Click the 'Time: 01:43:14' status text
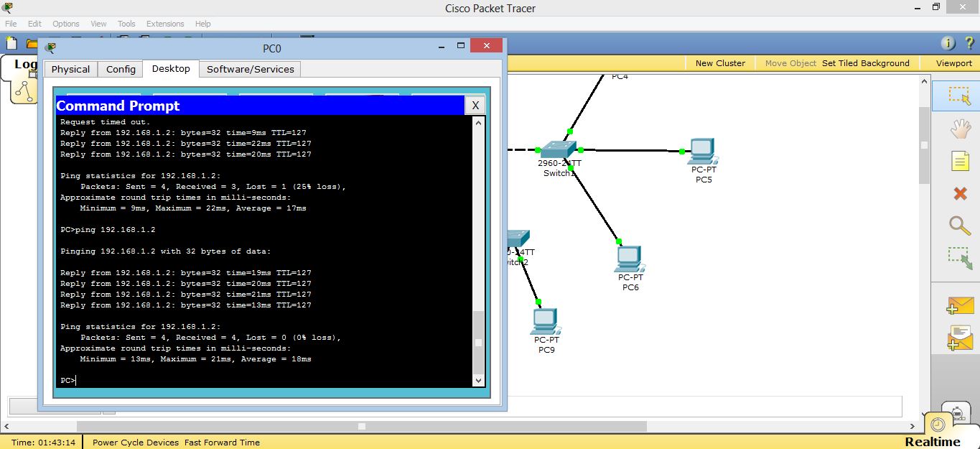980x449 pixels. 43,443
